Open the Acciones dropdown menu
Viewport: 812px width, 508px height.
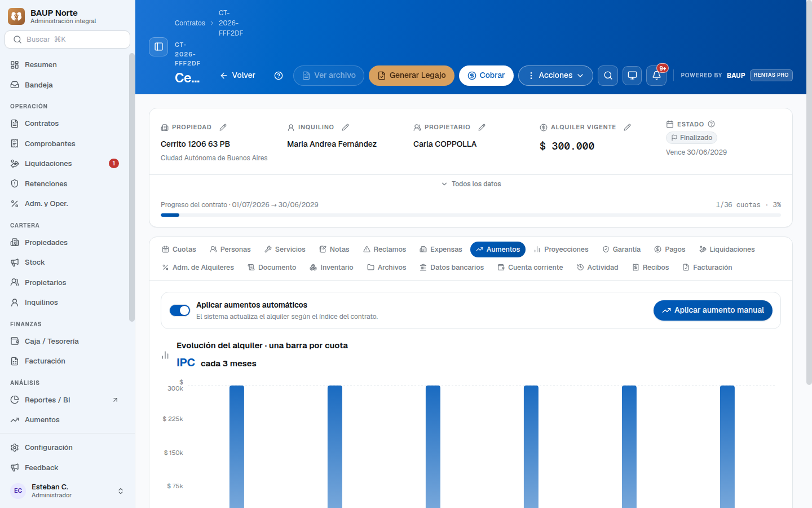tap(555, 76)
